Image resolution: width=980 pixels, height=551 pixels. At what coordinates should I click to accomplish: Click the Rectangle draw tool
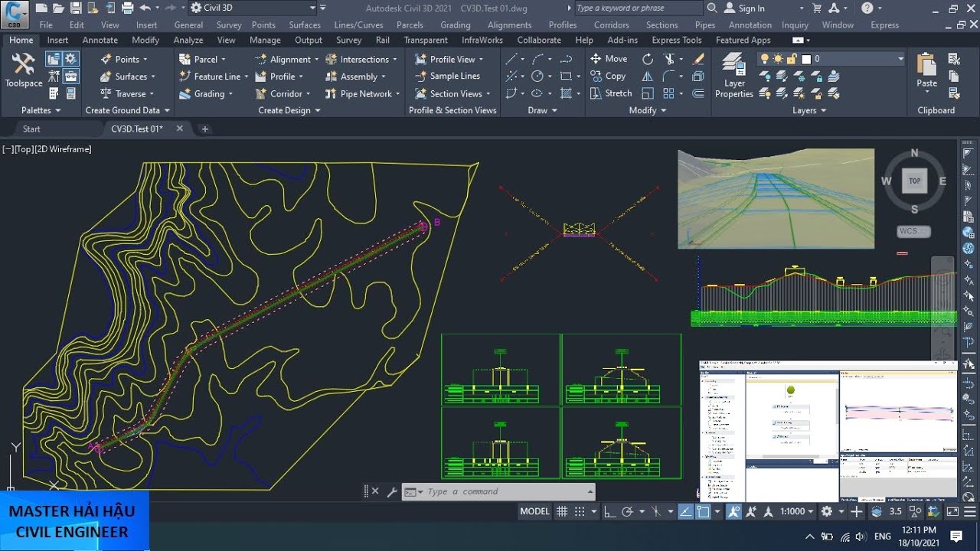[566, 77]
